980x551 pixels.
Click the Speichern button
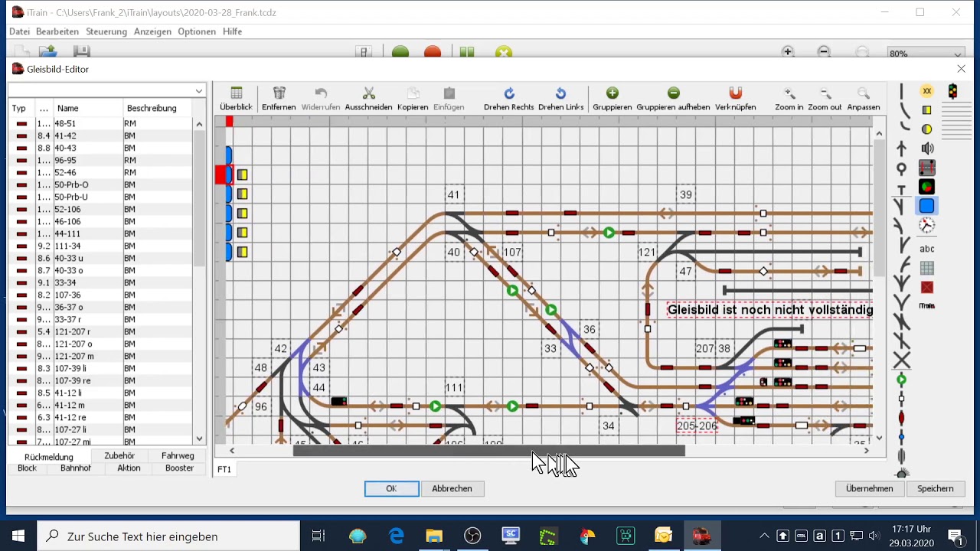[936, 488]
